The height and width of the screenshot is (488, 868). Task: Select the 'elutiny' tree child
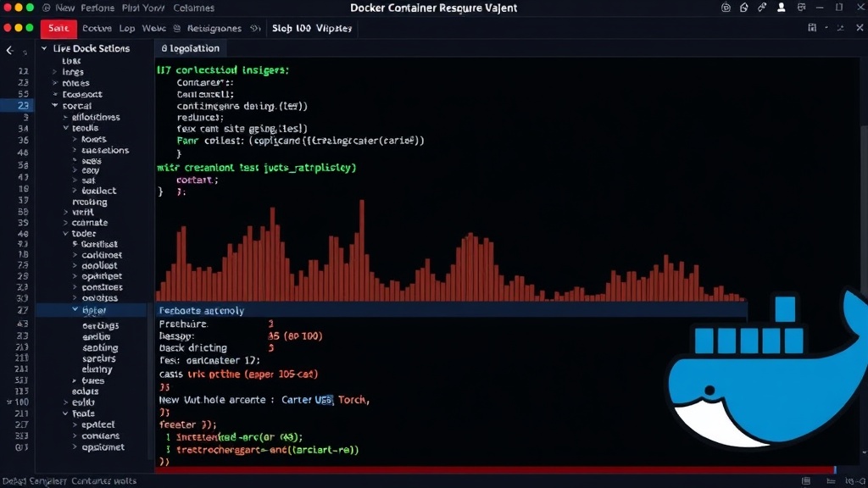pos(97,369)
